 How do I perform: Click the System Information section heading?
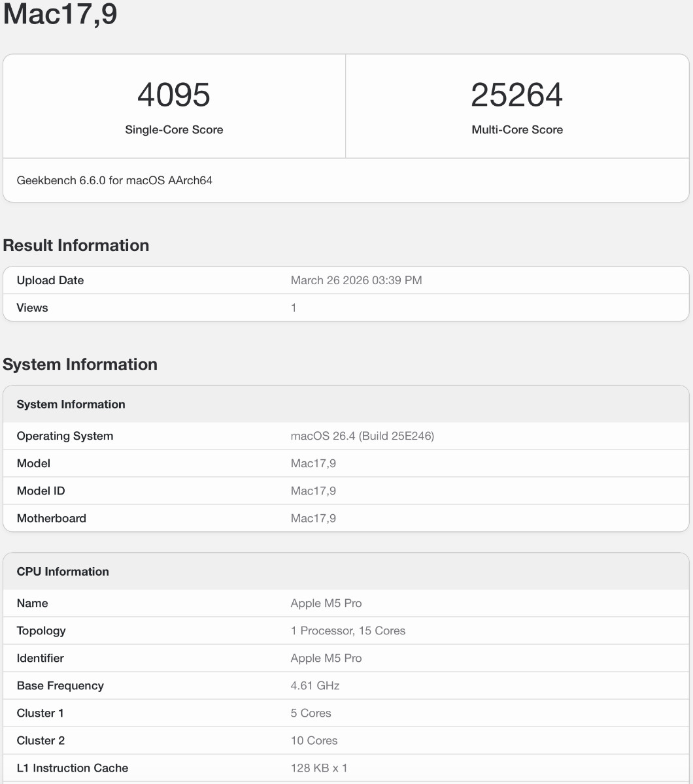point(80,365)
